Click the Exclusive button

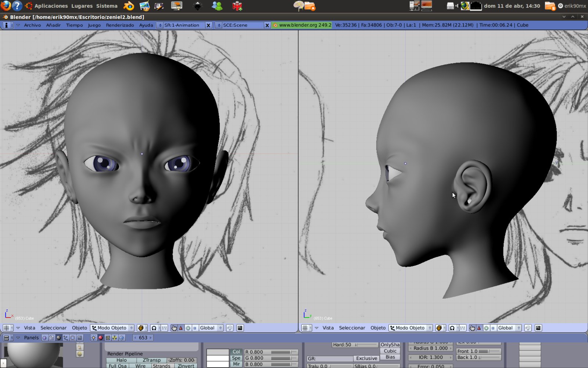coord(366,358)
